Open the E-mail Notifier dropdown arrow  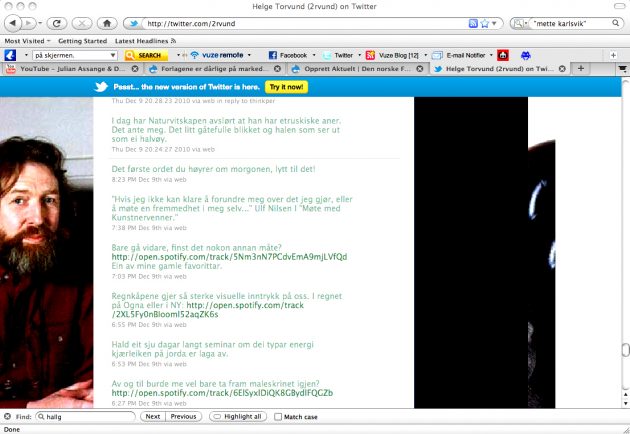491,55
